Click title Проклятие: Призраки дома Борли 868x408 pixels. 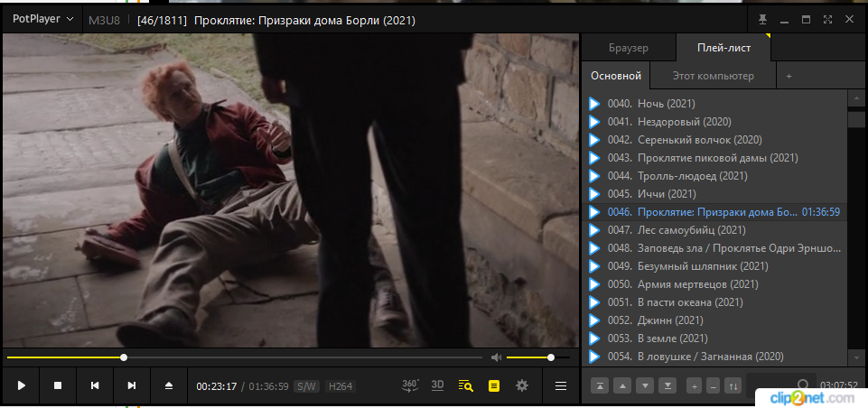pos(304,21)
